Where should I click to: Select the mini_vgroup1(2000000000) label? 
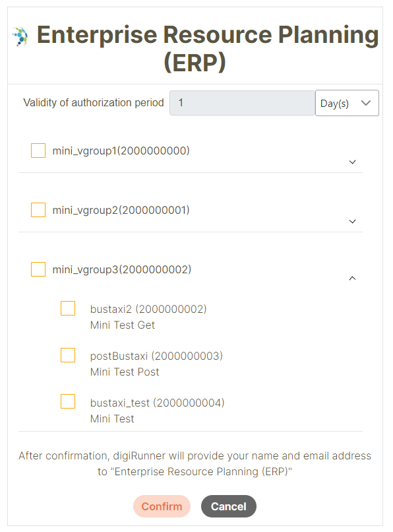121,150
